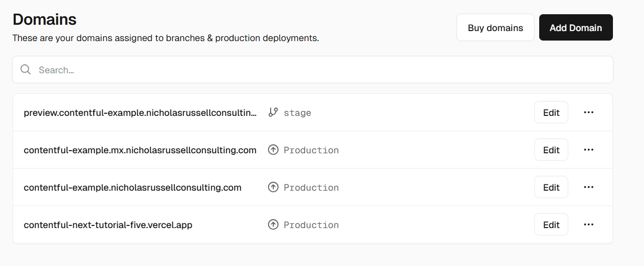
Task: Click the git branch icon beside stage
Action: click(x=273, y=112)
